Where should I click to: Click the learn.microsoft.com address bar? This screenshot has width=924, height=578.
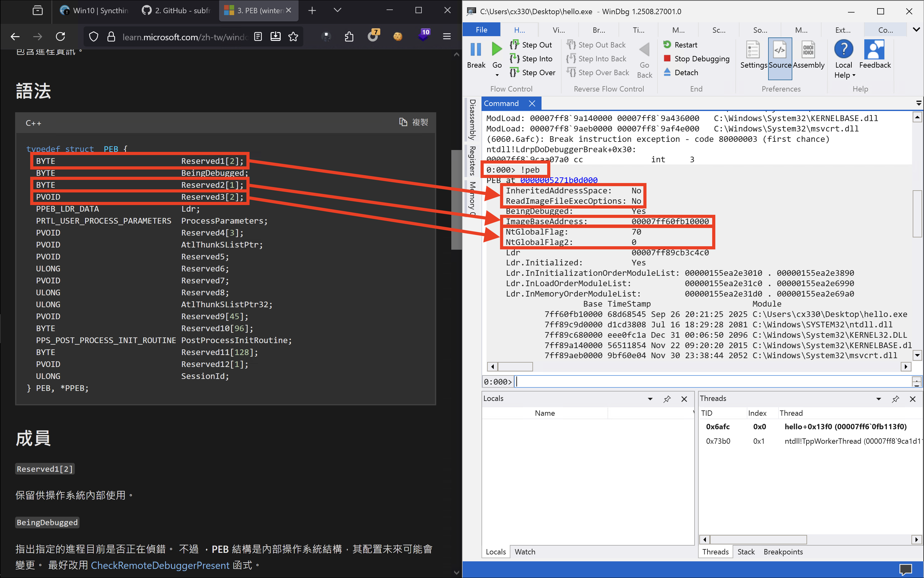pyautogui.click(x=185, y=37)
